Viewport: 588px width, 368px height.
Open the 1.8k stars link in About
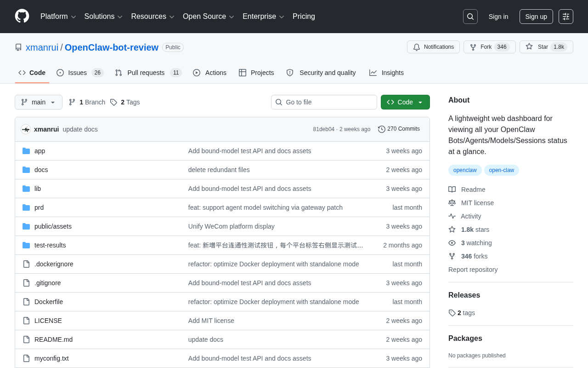pos(469,230)
